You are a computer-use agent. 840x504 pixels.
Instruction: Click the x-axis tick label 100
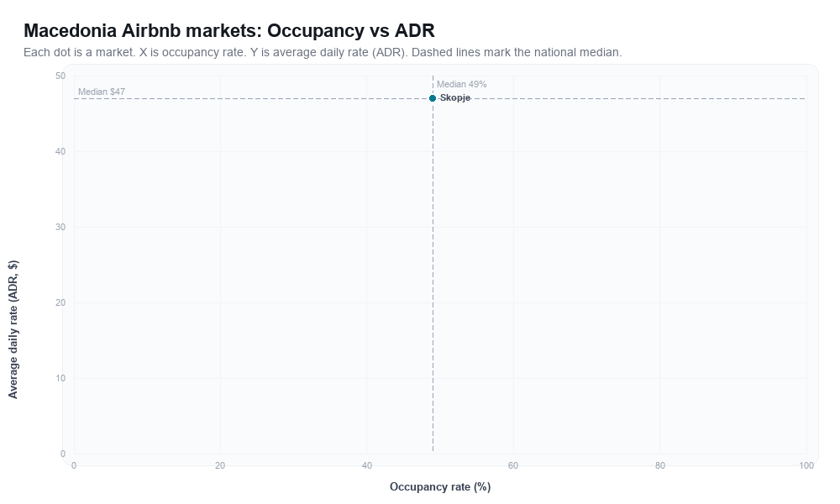click(x=806, y=466)
